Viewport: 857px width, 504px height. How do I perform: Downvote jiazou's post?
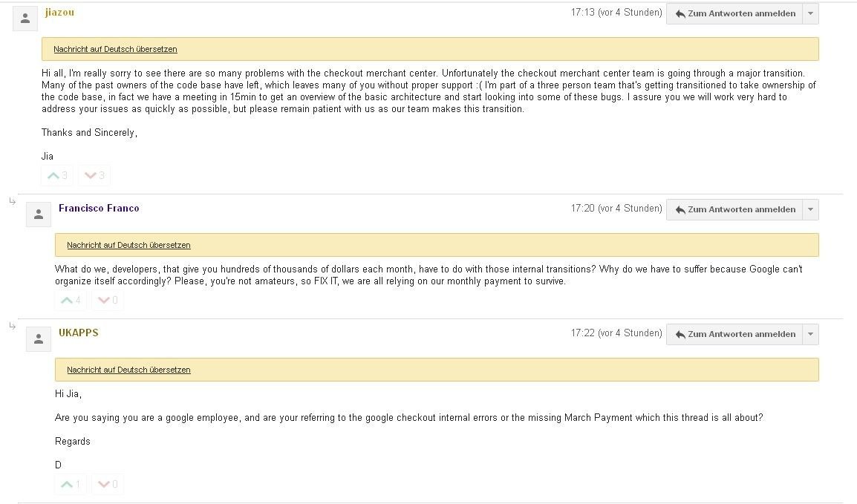click(x=94, y=175)
